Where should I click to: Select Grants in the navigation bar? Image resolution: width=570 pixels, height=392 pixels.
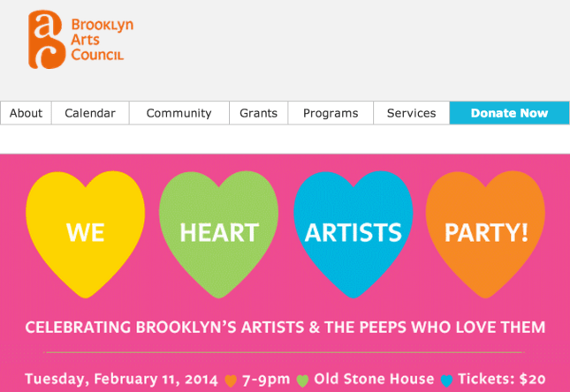(x=258, y=113)
